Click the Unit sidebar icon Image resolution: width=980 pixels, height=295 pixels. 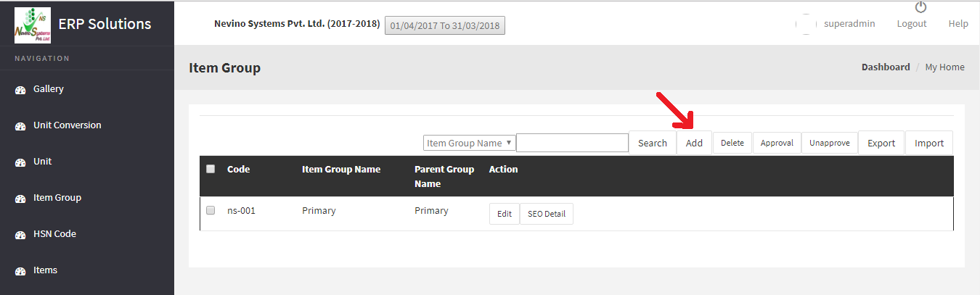[x=20, y=162]
